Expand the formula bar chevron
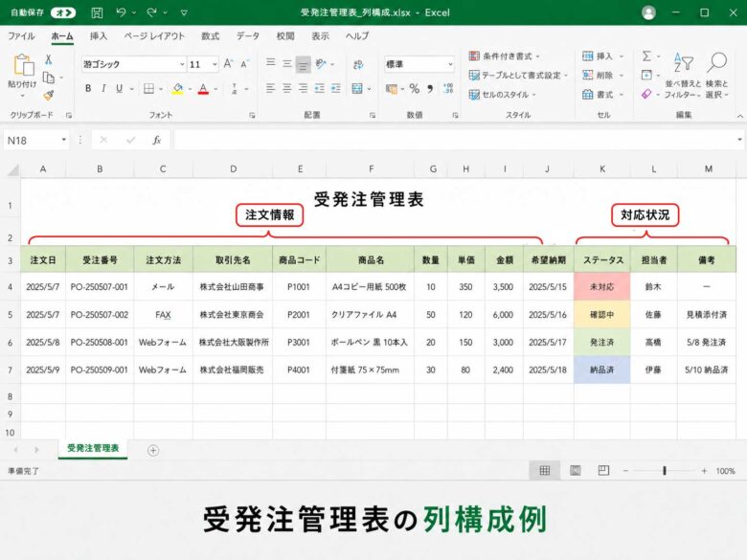Viewport: 747px width, 560px height. [739, 140]
